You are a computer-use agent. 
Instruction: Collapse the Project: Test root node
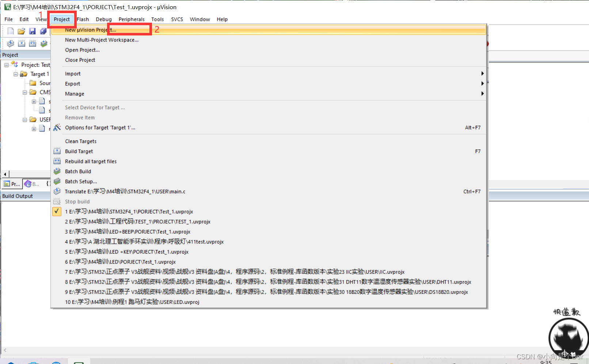[x=7, y=65]
